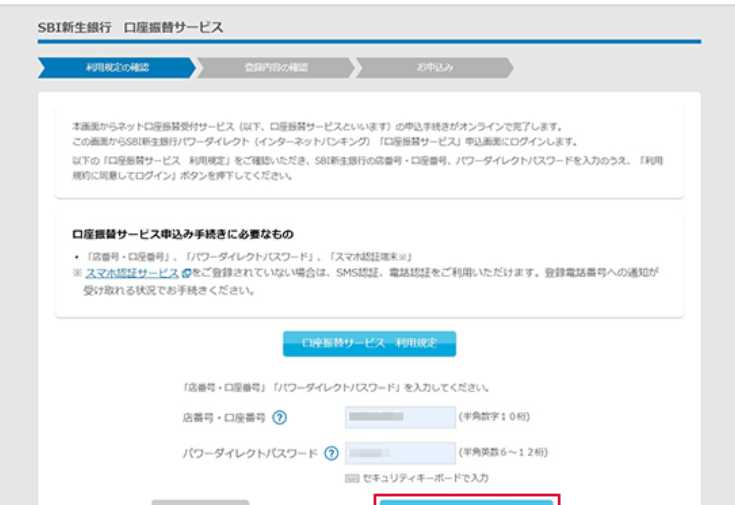Click the security keyboard icon

351,478
